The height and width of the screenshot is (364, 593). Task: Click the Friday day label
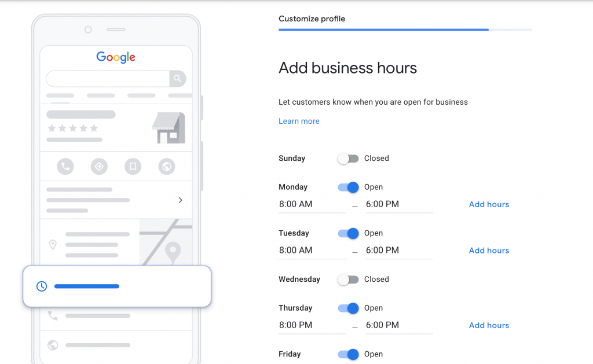click(290, 354)
